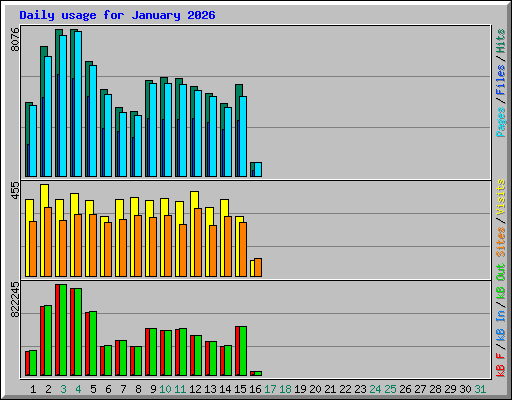Screen dimensions: 512x400
Task: Click day 18 on the x-axis
Action: coord(285,389)
